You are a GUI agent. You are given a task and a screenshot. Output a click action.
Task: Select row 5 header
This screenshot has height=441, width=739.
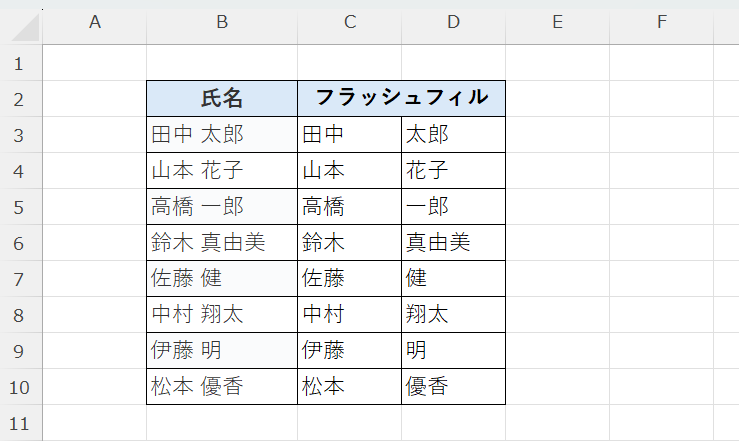click(20, 207)
